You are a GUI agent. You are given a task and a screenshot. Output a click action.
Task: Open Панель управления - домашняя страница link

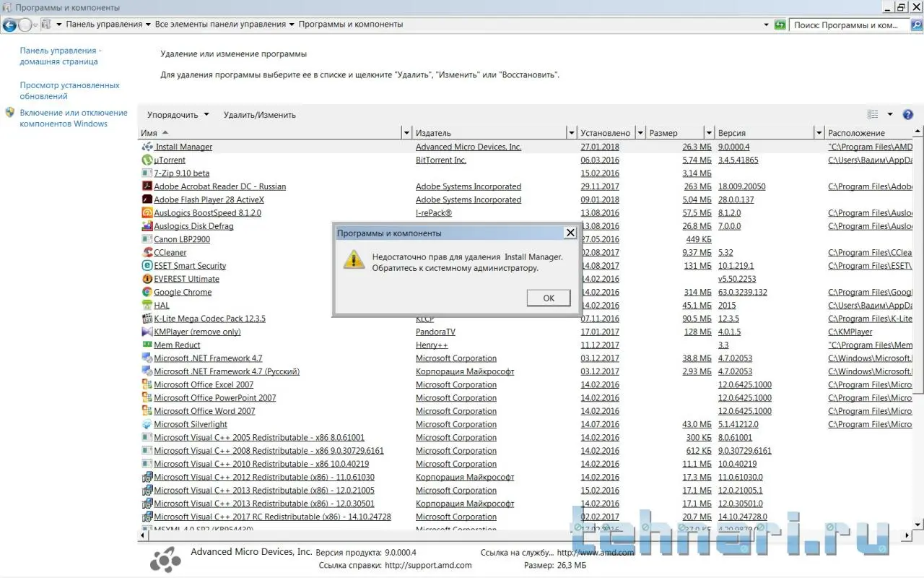tap(60, 56)
